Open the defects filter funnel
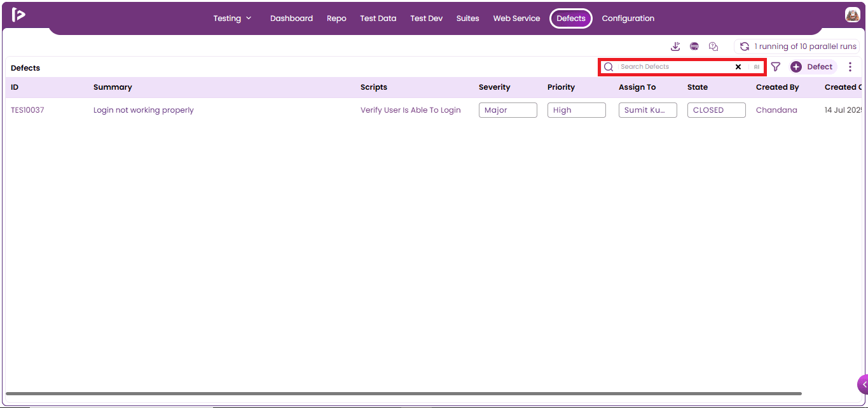 click(x=776, y=67)
